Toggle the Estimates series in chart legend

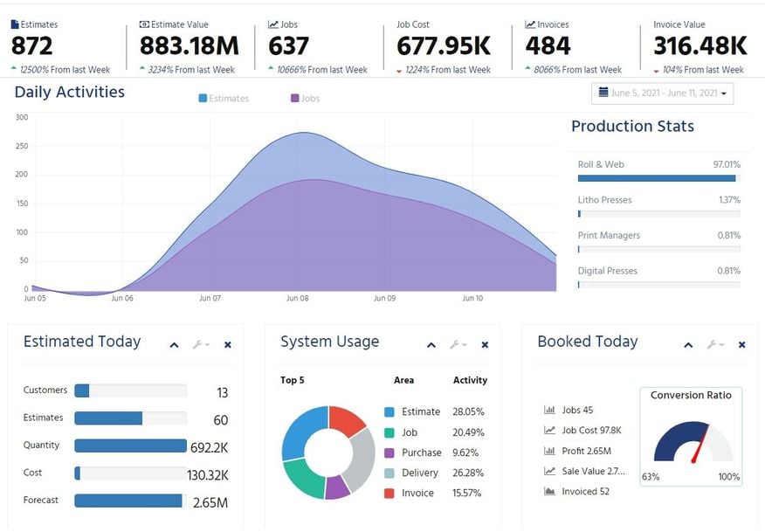[224, 98]
